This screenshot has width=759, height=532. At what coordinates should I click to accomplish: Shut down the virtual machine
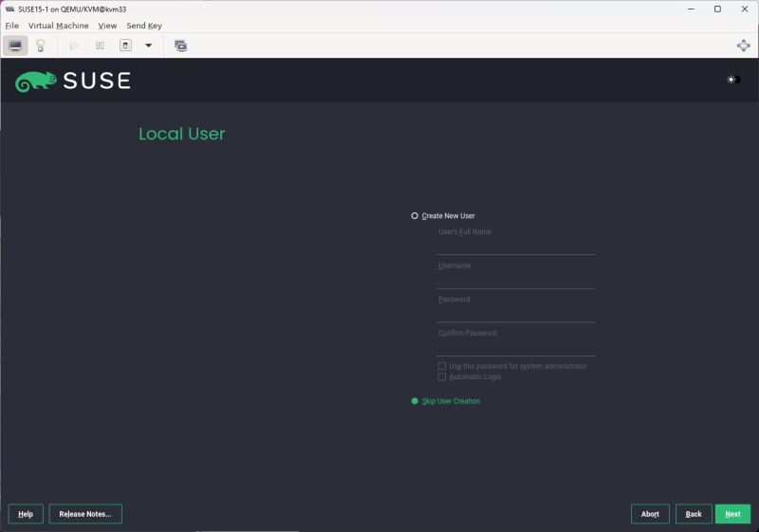click(x=125, y=46)
